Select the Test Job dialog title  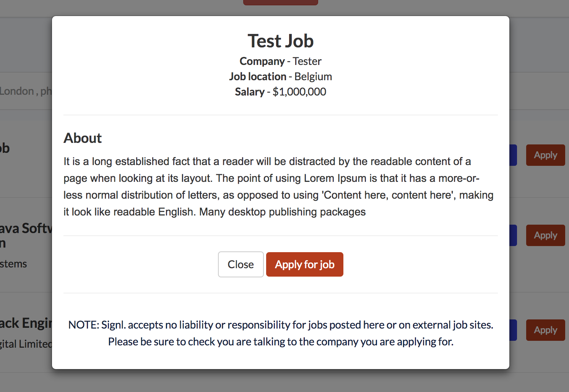coord(280,40)
